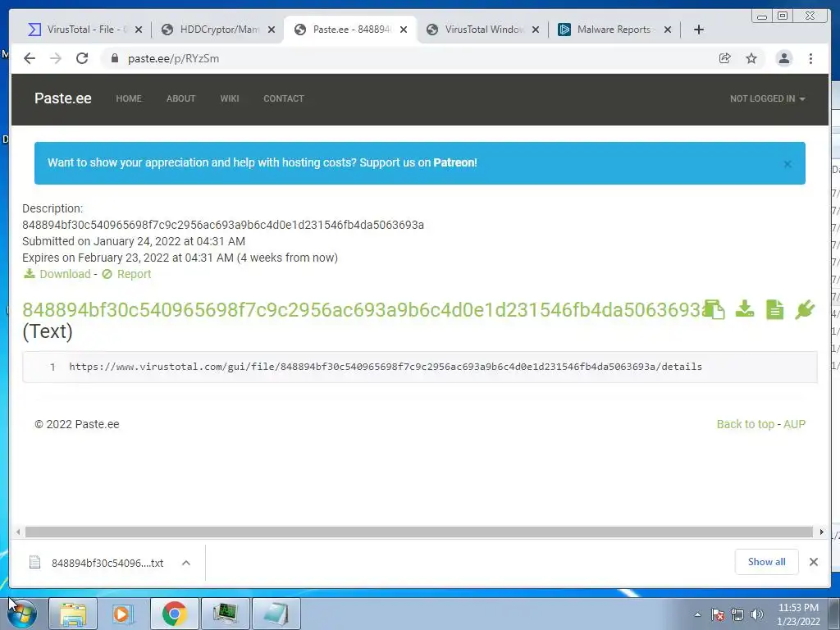840x630 pixels.
Task: Click the Chrome taskbar icon
Action: pyautogui.click(x=174, y=614)
